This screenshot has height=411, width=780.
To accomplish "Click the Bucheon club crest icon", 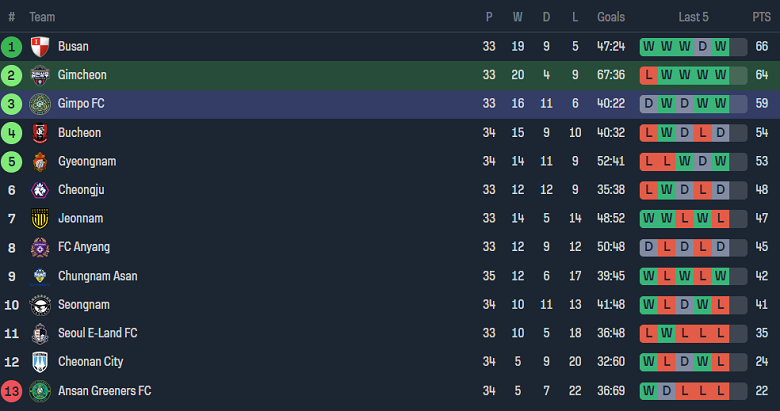I will pyautogui.click(x=40, y=133).
